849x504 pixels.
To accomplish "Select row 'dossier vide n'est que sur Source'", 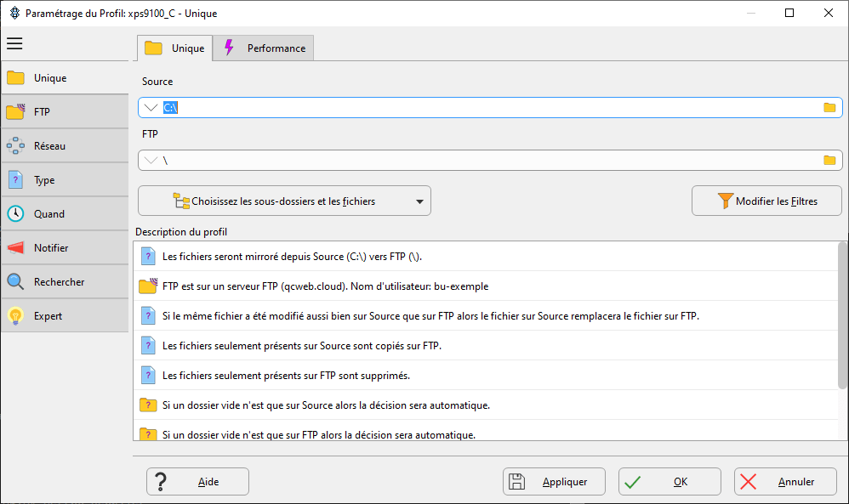I will [485, 405].
